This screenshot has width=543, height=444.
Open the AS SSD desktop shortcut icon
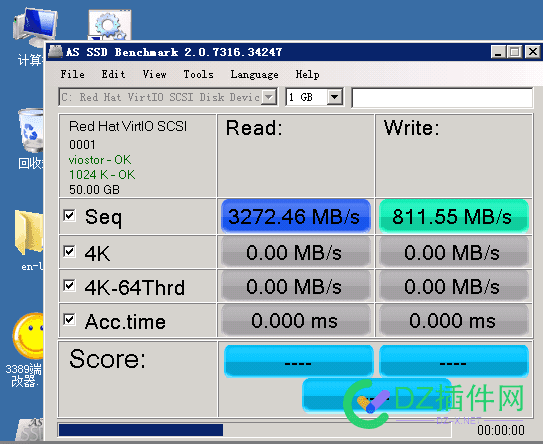30,429
